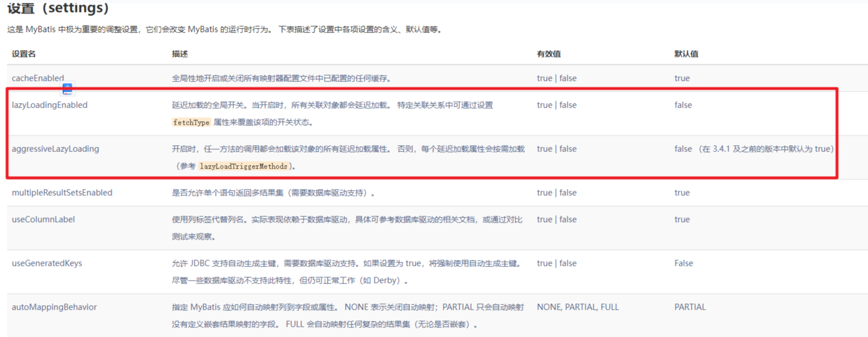Image resolution: width=868 pixels, height=337 pixels.
Task: Select the useGeneratedKeys setting name
Action: click(x=47, y=263)
